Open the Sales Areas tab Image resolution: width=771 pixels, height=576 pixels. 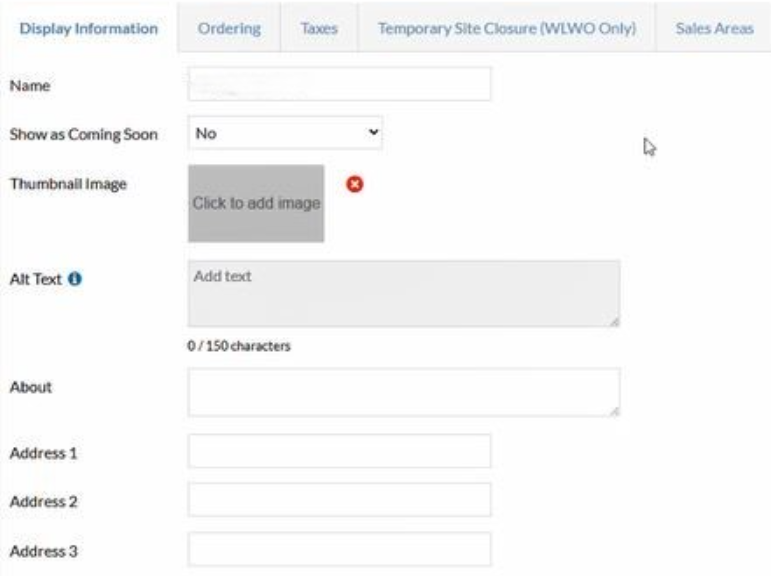pyautogui.click(x=714, y=29)
